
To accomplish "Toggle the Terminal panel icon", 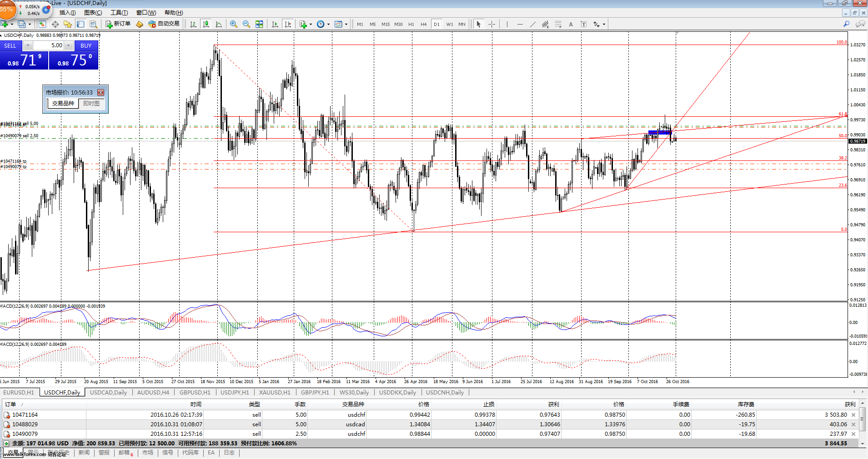I will (x=80, y=24).
